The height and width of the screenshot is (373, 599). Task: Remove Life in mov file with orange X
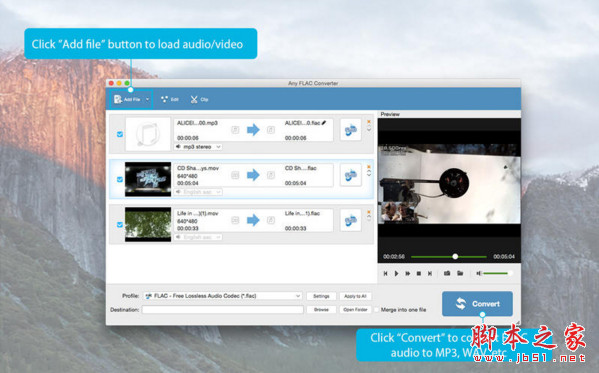369,212
